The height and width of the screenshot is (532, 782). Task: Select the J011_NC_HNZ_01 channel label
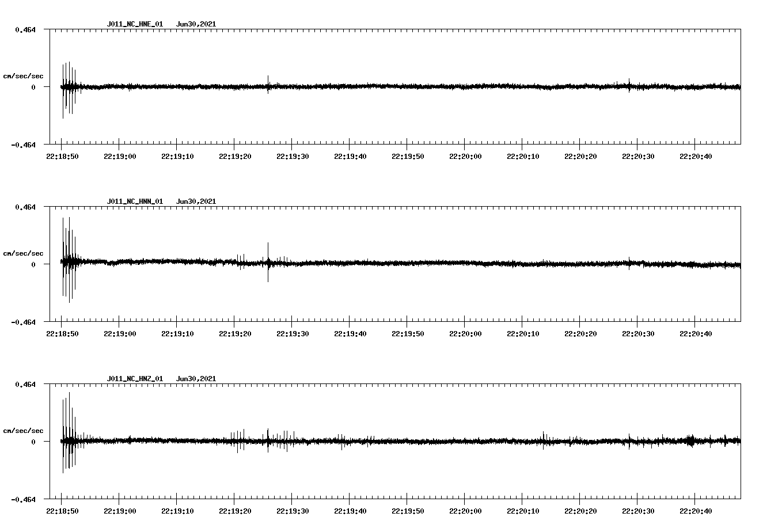click(134, 378)
